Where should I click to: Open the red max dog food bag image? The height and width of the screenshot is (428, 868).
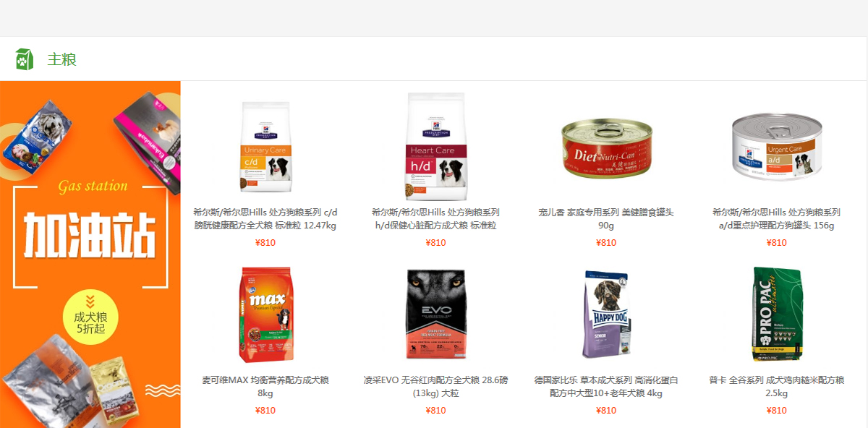pos(265,314)
